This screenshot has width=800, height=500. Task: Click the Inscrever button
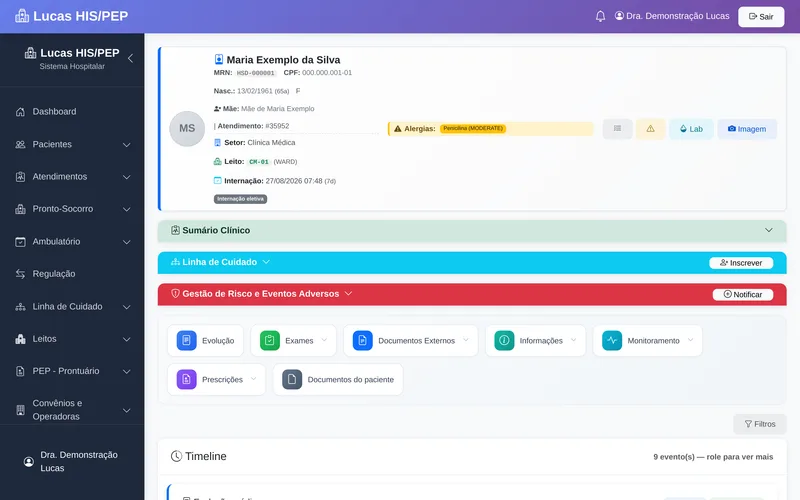pos(741,263)
